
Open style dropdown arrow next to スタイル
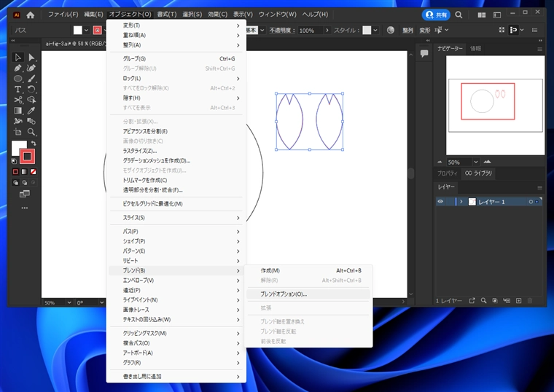(x=375, y=31)
